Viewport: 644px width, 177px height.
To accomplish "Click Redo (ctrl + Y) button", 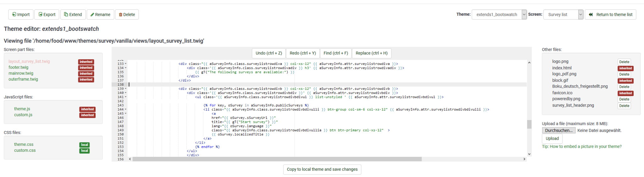I will point(303,53).
